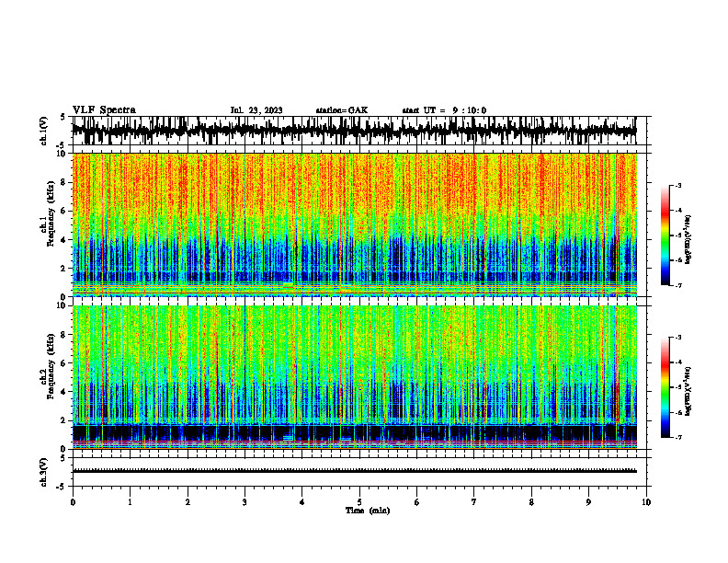Select the "Jul. 23, 2023" date label
The width and height of the screenshot is (728, 563).
(x=256, y=110)
